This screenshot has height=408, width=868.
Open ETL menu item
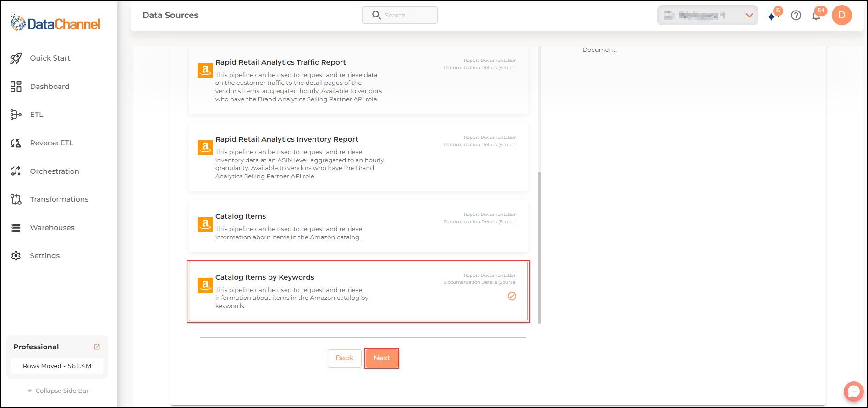[x=37, y=115]
